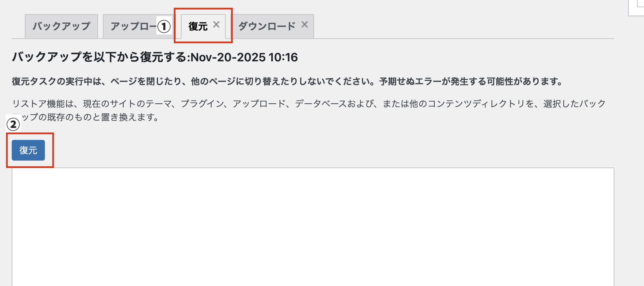Activate the currently selected 復元 tab label
Image resolution: width=644 pixels, height=286 pixels.
pyautogui.click(x=197, y=26)
